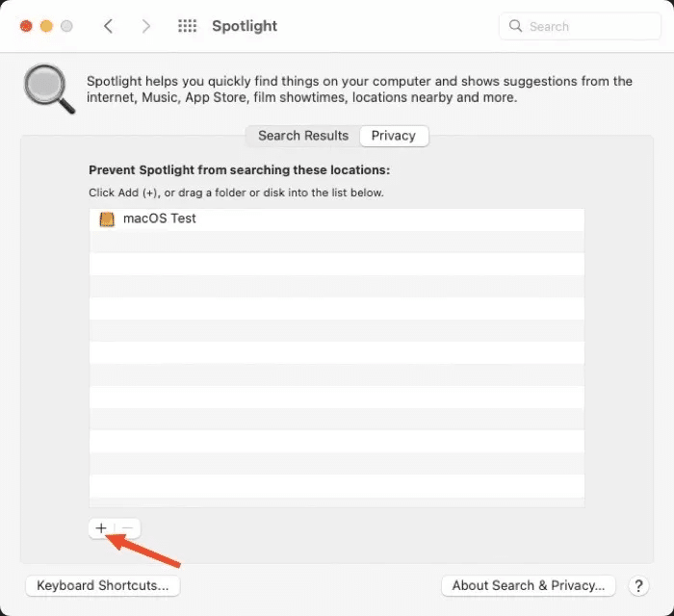Switch to the Search Results tab
Image resolution: width=674 pixels, height=616 pixels.
tap(303, 136)
